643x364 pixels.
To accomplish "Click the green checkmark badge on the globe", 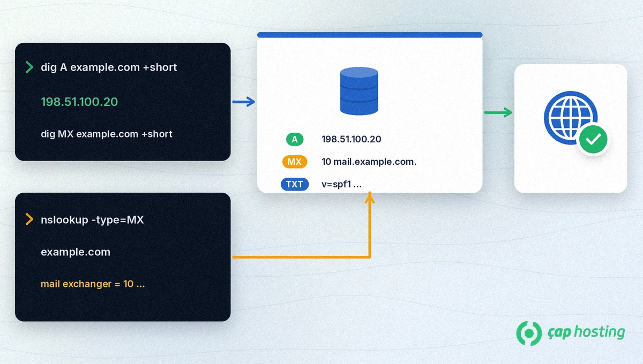I will [x=593, y=140].
